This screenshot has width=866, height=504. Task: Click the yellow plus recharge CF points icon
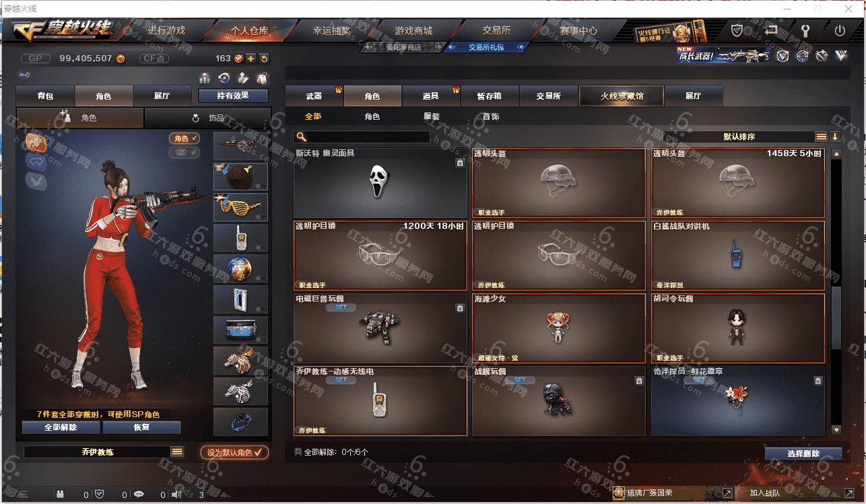click(251, 59)
